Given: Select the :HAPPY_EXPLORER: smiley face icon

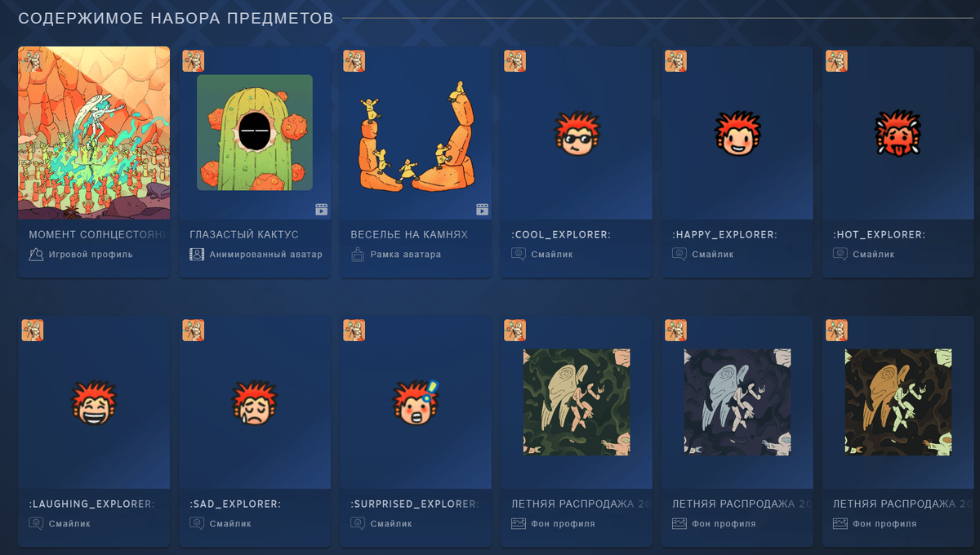Looking at the screenshot, I should click(x=737, y=135).
